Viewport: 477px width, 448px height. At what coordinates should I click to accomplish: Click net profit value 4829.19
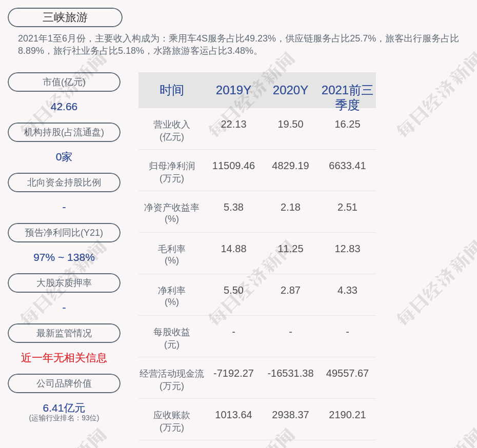[x=290, y=166]
